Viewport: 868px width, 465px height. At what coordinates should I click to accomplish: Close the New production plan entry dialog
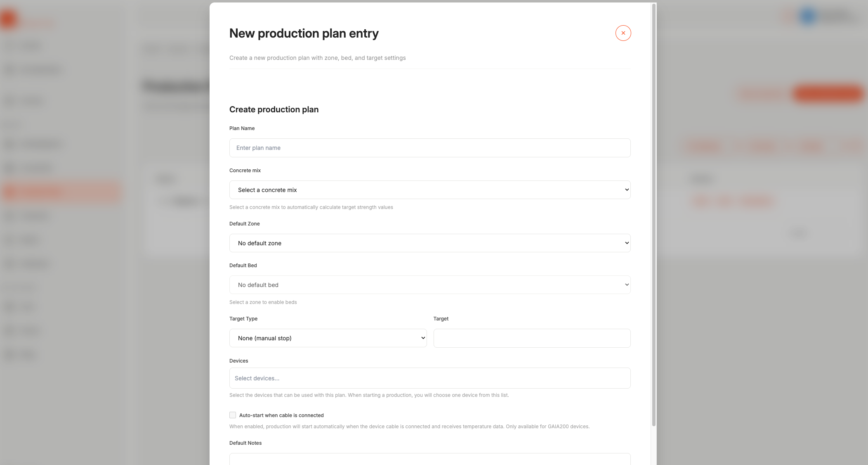coord(623,33)
